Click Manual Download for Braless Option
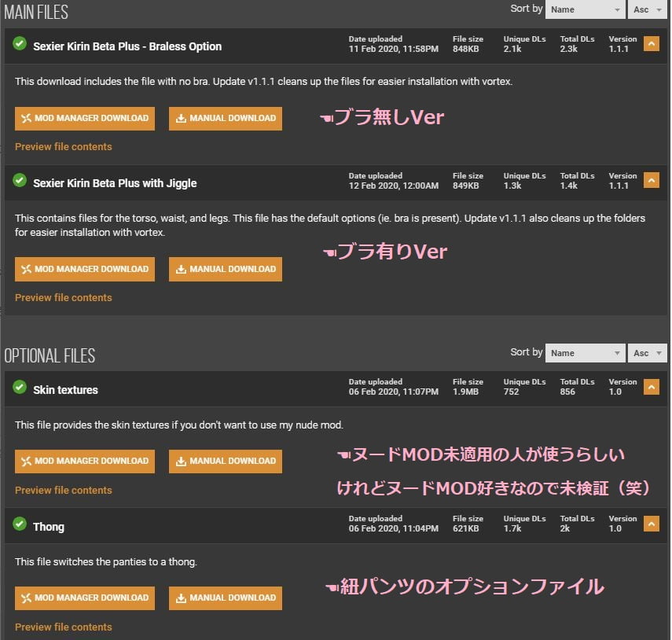Image resolution: width=672 pixels, height=640 pixels. [226, 119]
